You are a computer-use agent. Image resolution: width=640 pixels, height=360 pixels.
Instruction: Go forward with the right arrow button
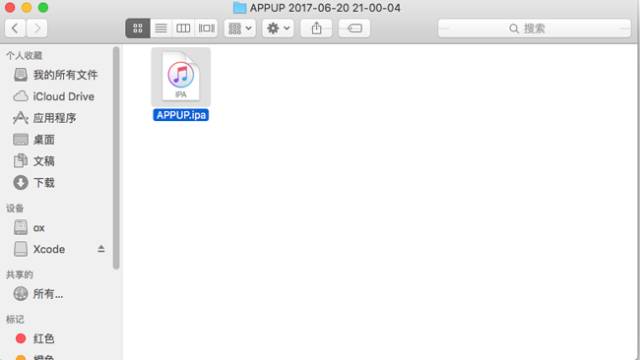coord(37,28)
